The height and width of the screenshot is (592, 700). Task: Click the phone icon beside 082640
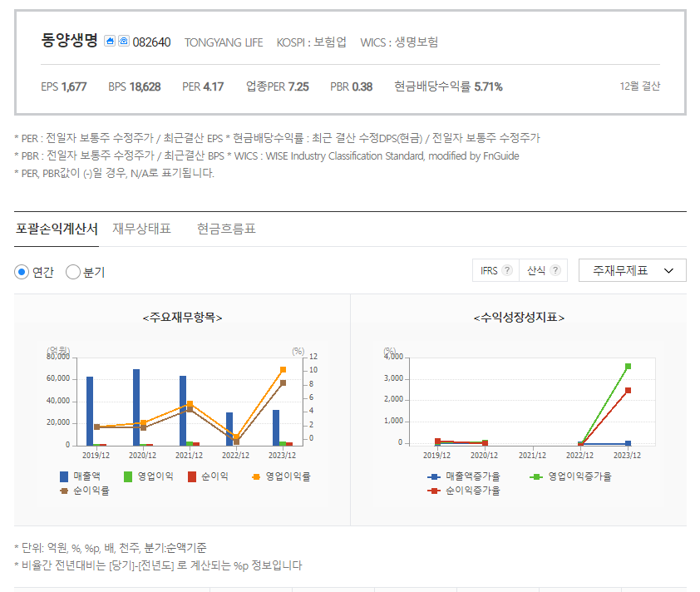point(124,41)
